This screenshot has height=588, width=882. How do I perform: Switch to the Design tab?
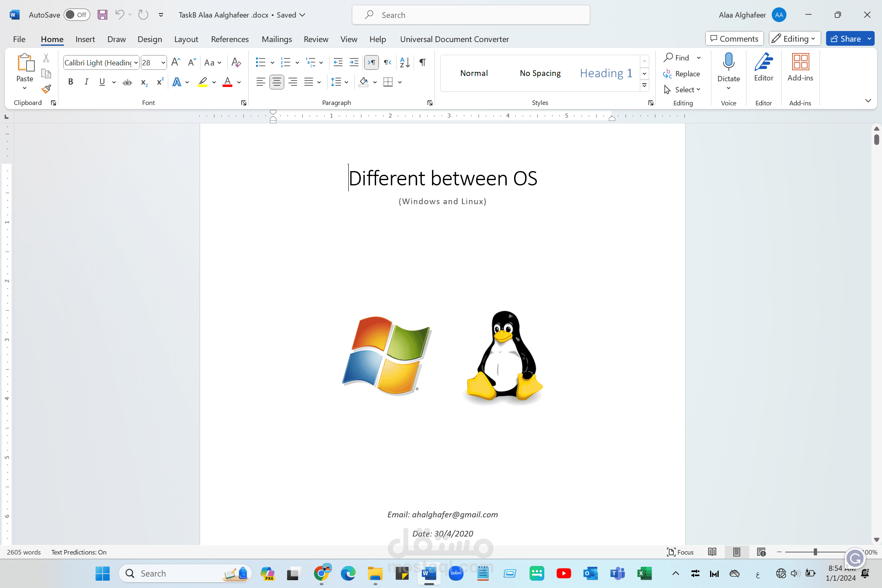tap(149, 39)
